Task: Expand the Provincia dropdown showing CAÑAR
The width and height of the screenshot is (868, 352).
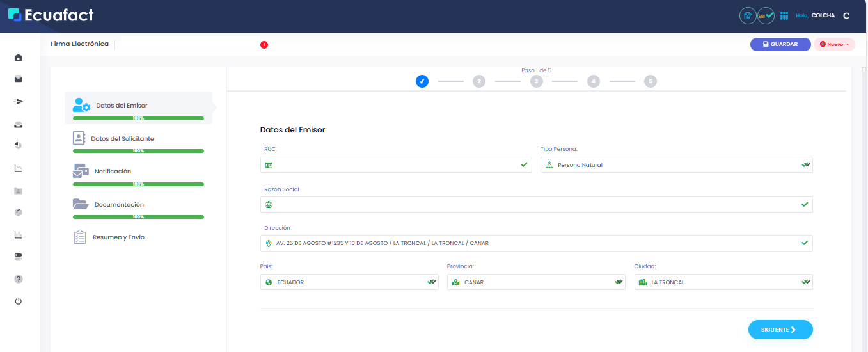Action: click(x=535, y=282)
